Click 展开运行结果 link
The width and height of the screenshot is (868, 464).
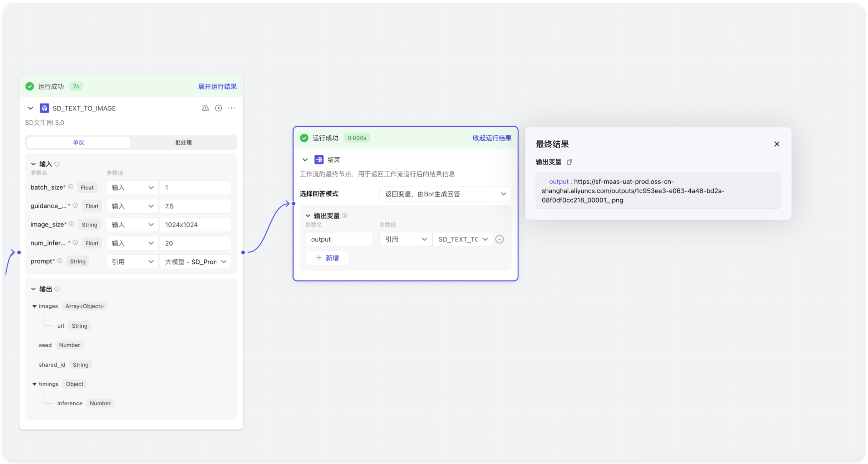217,87
